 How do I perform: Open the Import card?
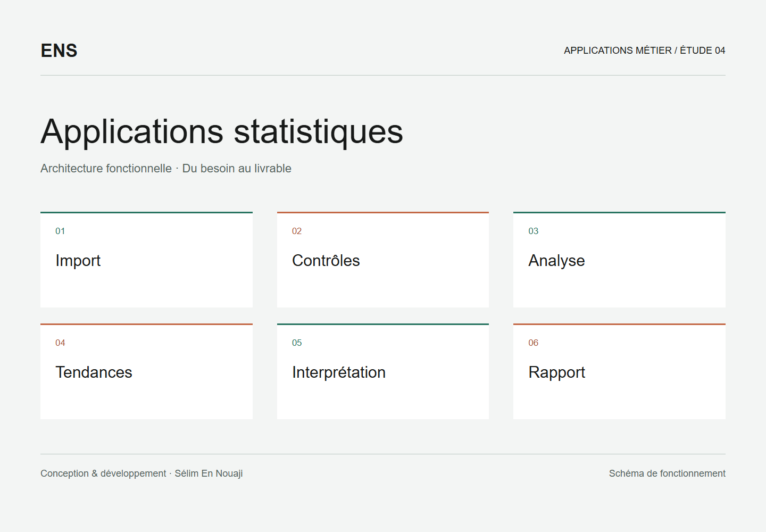pyautogui.click(x=146, y=260)
